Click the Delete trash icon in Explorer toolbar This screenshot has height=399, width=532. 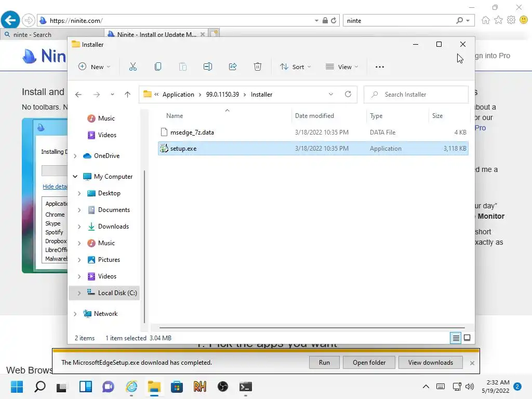(258, 67)
